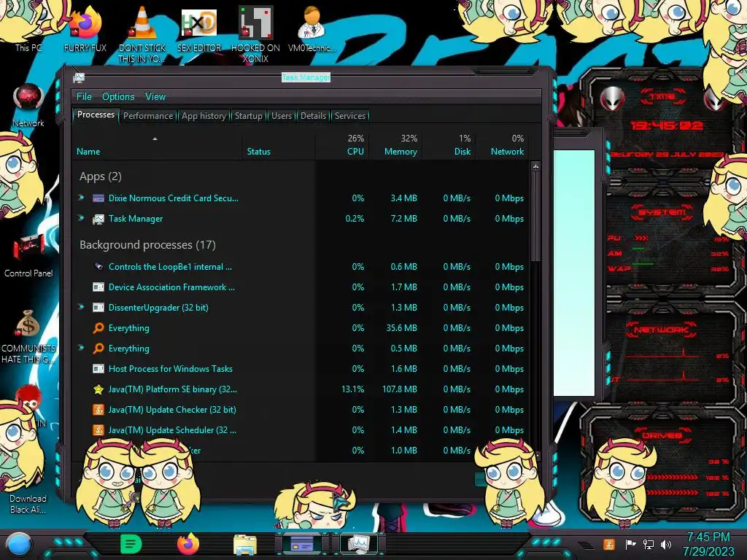The image size is (747, 560).
Task: Select the Everything row using 35.6 MB
Action: [300, 328]
